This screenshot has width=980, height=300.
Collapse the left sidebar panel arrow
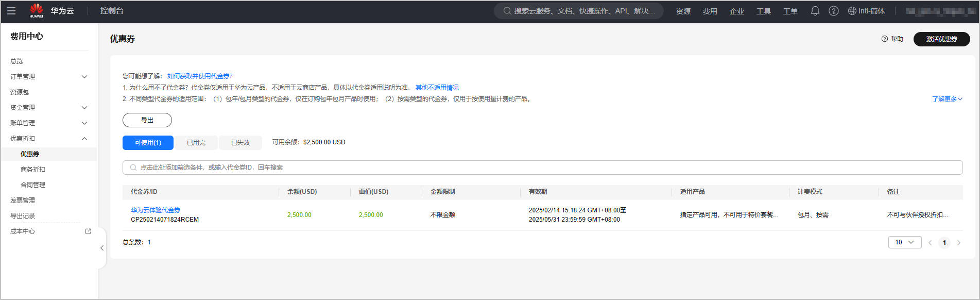tap(102, 248)
